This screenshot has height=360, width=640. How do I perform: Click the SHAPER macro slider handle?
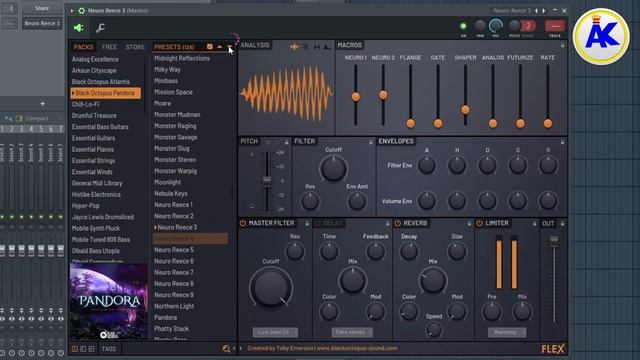click(x=465, y=110)
